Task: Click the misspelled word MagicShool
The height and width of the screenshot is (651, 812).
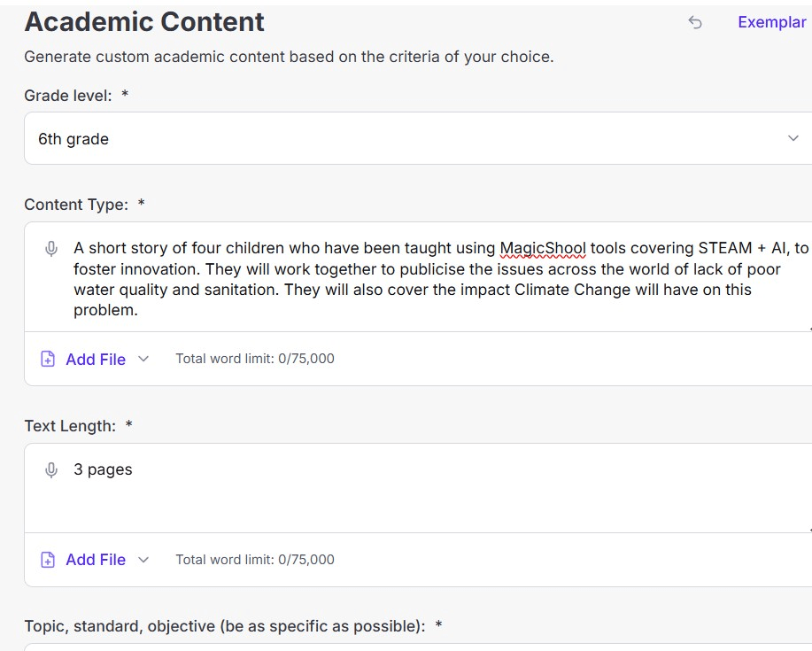Action: (543, 248)
